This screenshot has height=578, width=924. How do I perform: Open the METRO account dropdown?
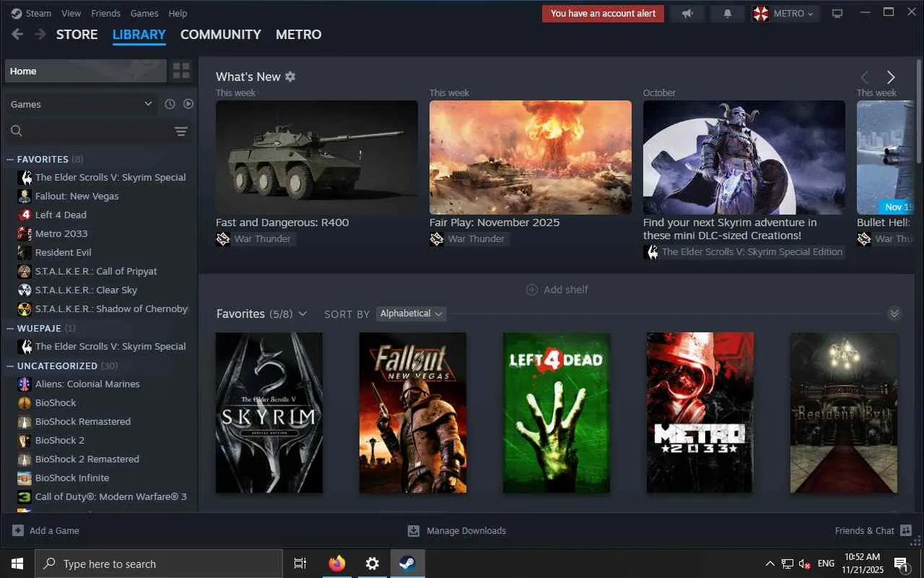(x=785, y=14)
